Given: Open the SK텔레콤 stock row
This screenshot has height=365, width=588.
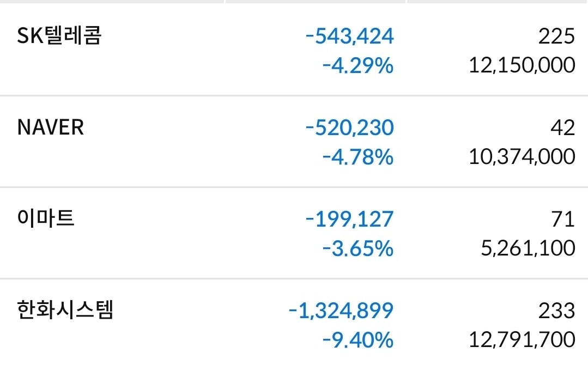Looking at the screenshot, I should click(x=294, y=50).
